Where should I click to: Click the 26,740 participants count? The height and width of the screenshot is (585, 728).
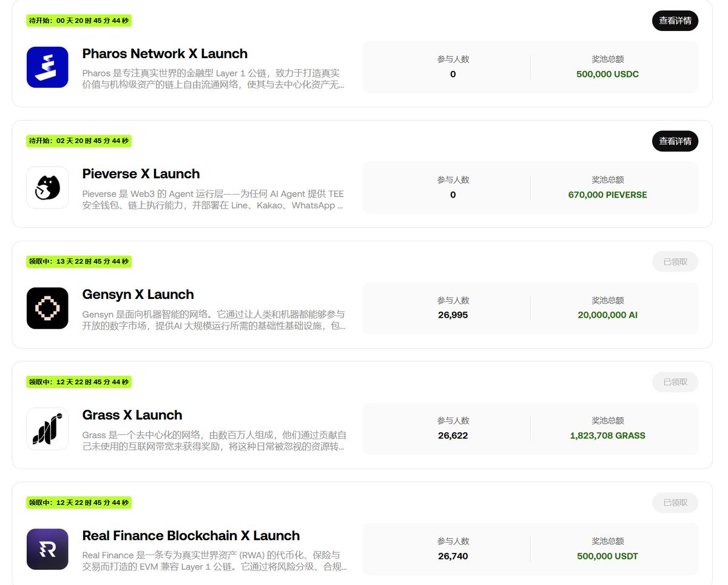453,556
